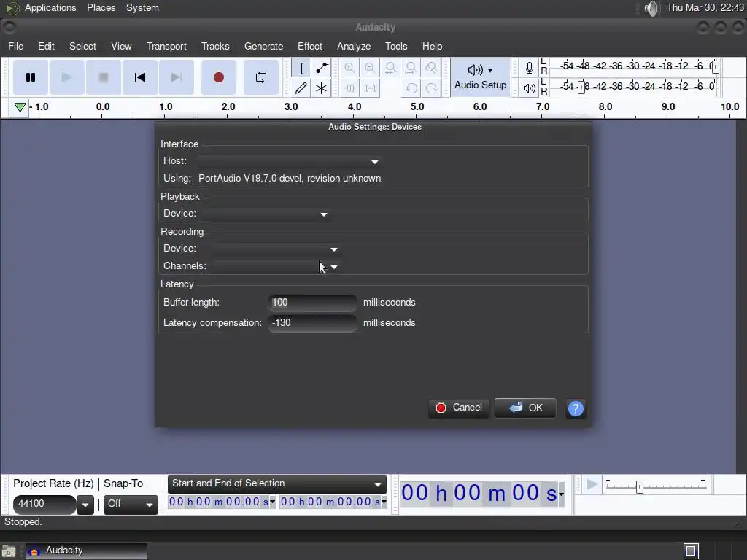Viewport: 747px width, 560px height.
Task: Click the Stop button in transport toolbar
Action: click(x=104, y=77)
